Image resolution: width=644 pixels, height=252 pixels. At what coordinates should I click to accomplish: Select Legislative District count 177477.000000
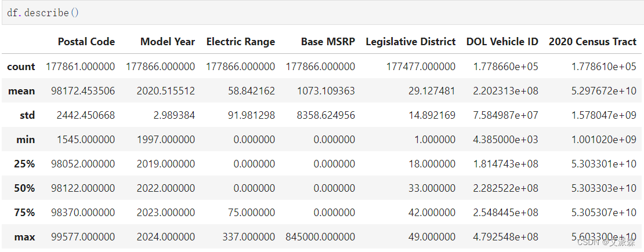pos(421,67)
